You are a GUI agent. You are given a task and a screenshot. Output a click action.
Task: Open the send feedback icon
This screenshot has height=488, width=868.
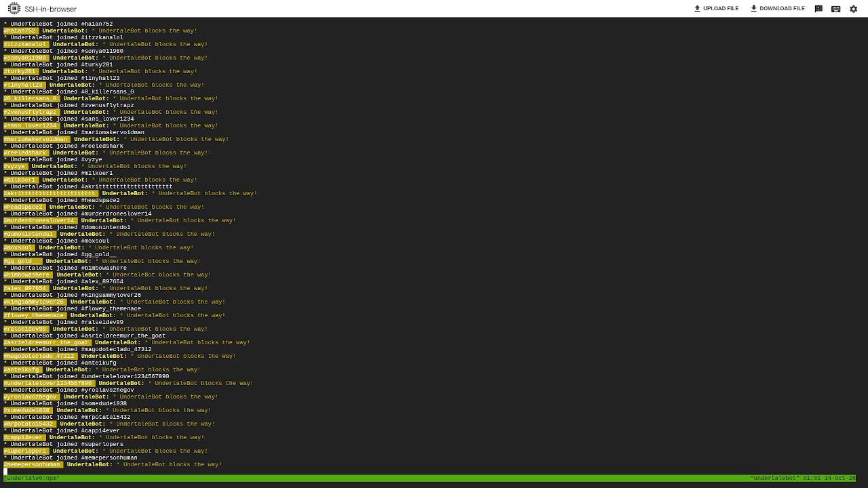[x=818, y=9]
